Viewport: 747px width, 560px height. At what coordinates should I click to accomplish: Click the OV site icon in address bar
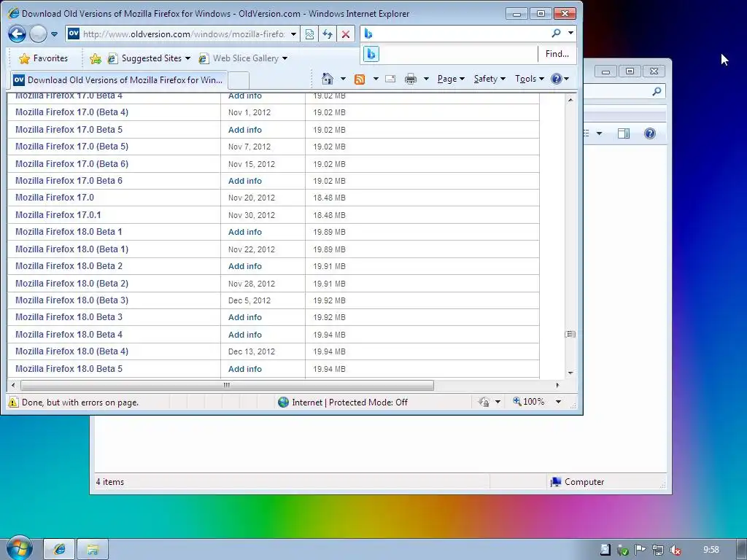[x=74, y=34]
